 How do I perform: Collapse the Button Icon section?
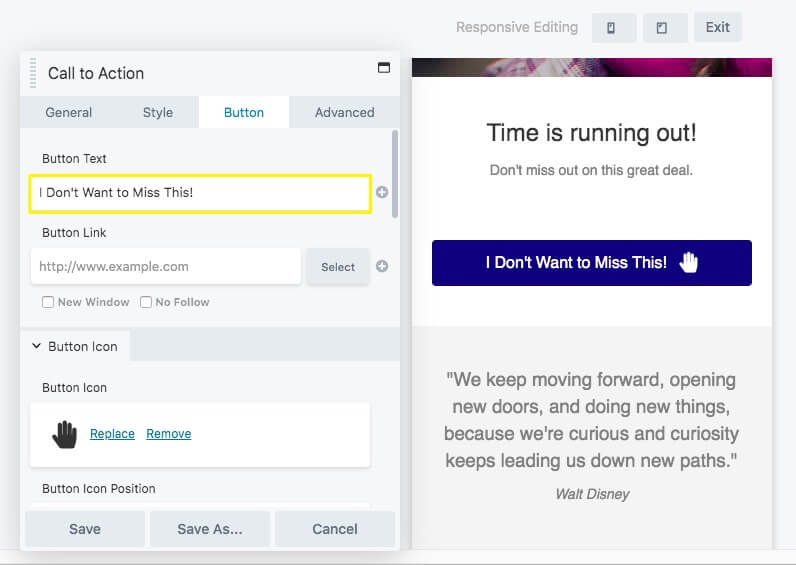coord(75,346)
